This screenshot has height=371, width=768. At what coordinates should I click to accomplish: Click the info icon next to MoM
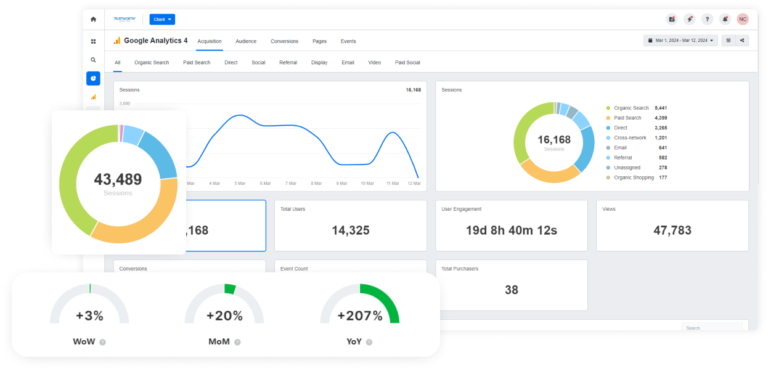(237, 342)
